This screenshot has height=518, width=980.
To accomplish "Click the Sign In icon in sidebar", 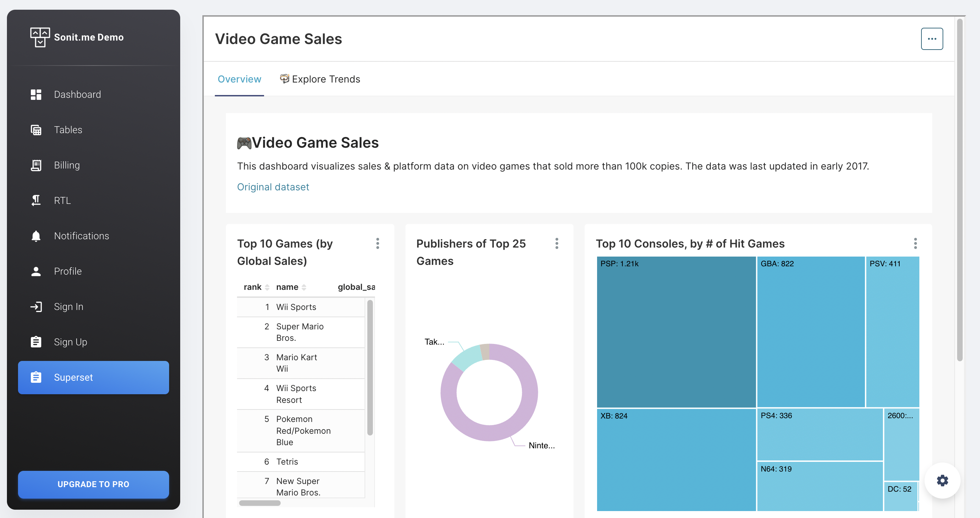I will click(36, 306).
